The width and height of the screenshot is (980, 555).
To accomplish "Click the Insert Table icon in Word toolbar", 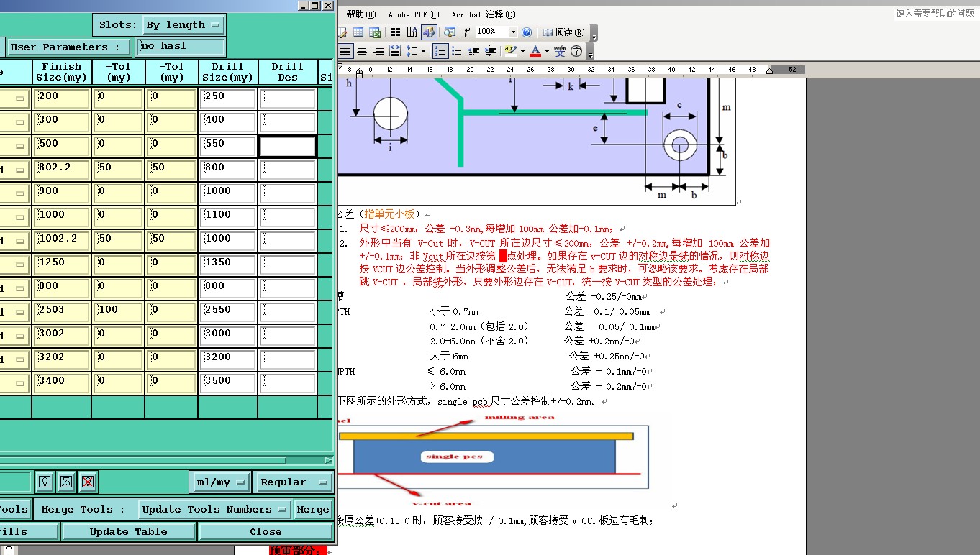I will 358,32.
